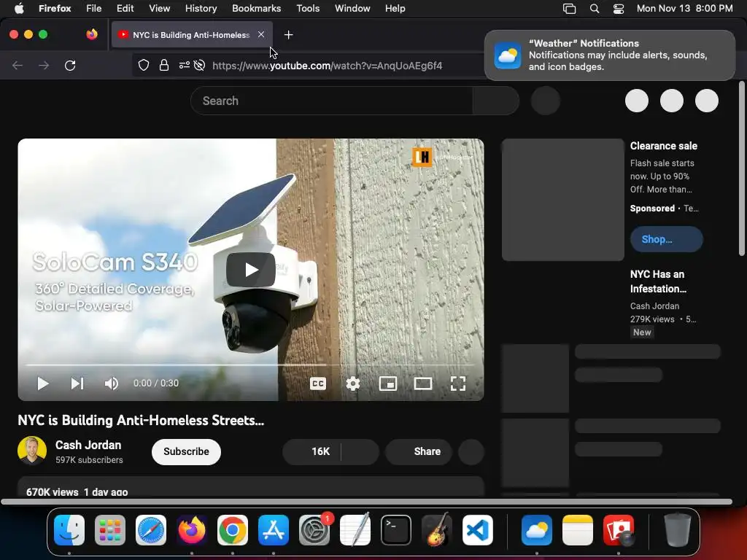Launch Safari from the Dock

click(x=151, y=530)
